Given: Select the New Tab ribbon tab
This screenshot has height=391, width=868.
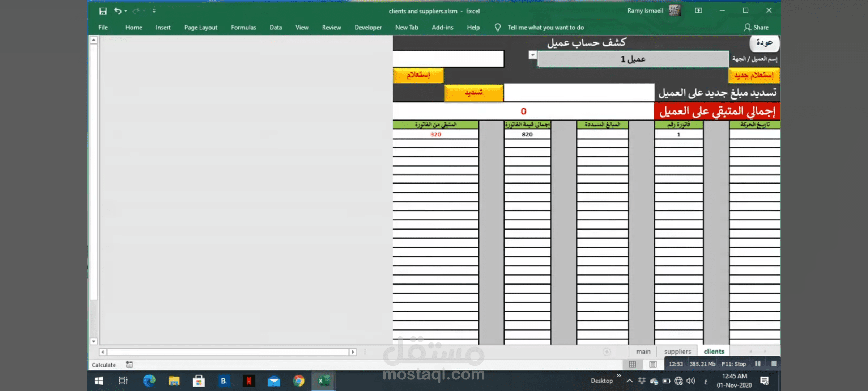Looking at the screenshot, I should click(407, 28).
